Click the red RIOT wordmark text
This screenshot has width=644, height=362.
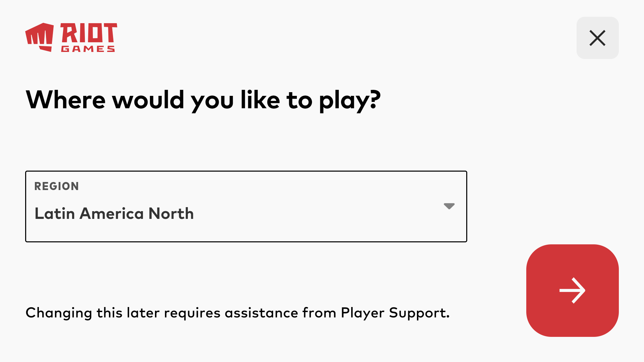[89, 33]
